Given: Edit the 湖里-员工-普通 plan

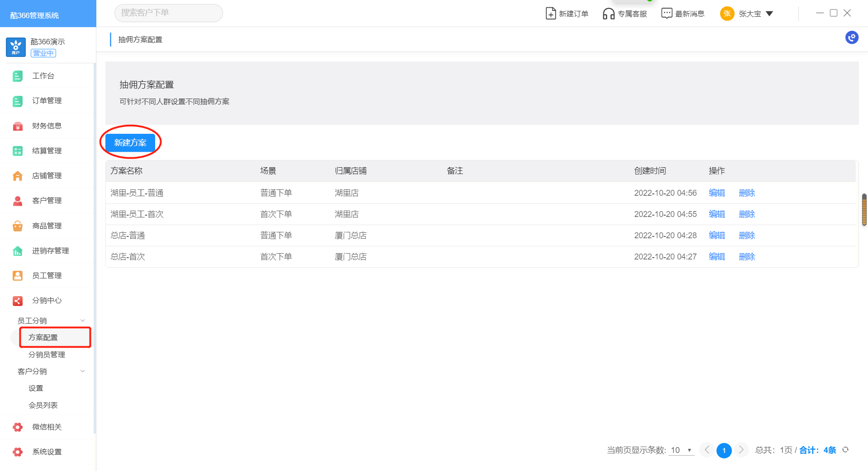Looking at the screenshot, I should coord(716,193).
